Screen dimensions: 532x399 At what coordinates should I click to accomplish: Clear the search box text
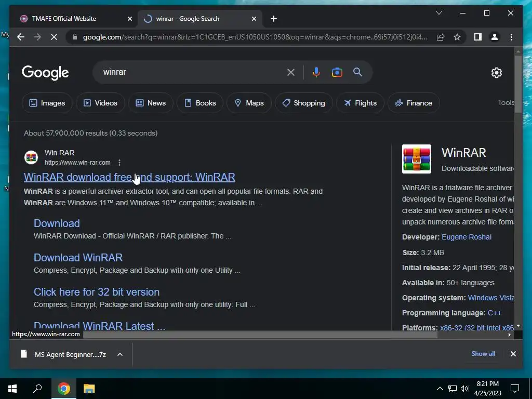click(291, 72)
